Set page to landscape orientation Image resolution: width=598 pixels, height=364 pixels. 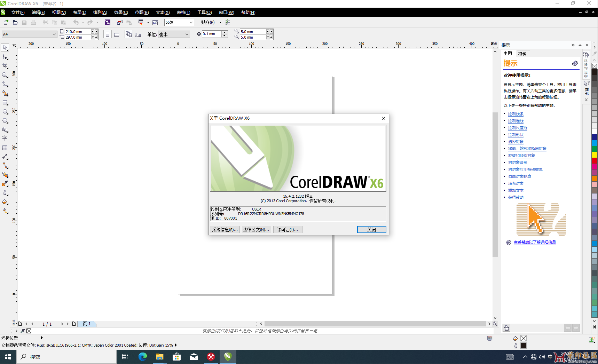[117, 34]
